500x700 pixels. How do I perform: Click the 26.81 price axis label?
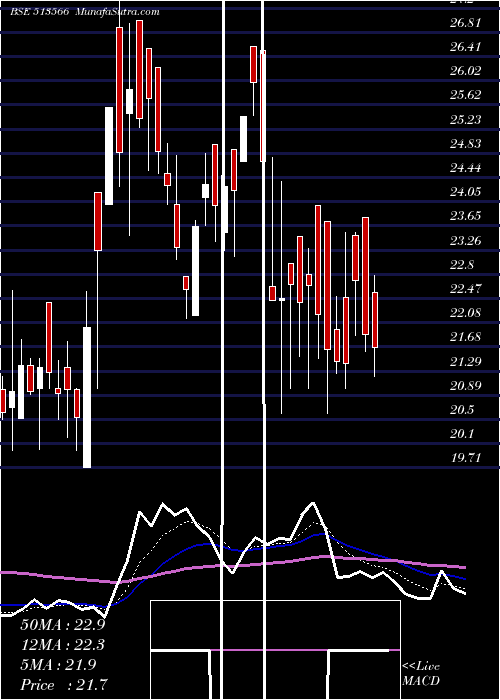click(466, 23)
